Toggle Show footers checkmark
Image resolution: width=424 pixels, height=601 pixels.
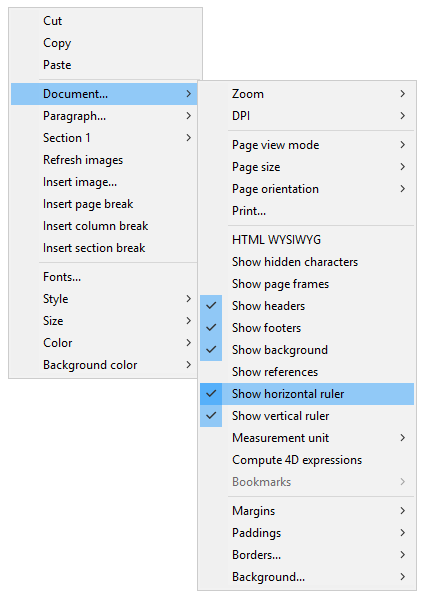pyautogui.click(x=307, y=328)
